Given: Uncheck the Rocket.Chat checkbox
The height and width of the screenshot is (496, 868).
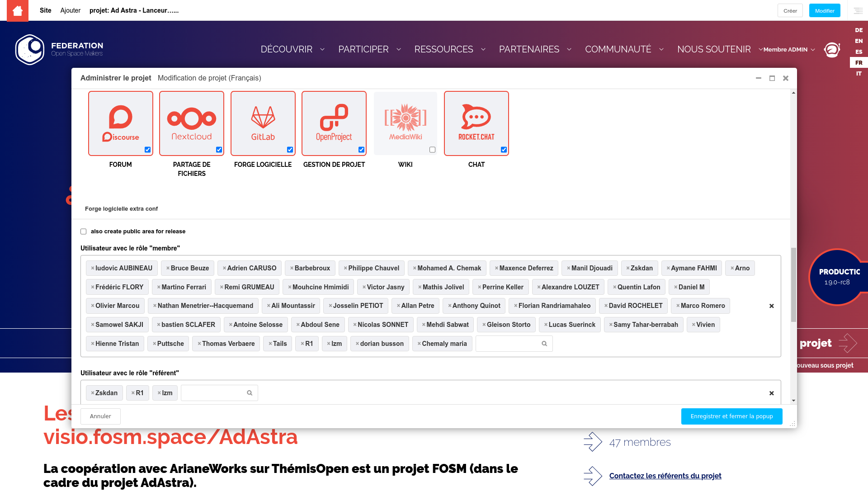Looking at the screenshot, I should 504,150.
